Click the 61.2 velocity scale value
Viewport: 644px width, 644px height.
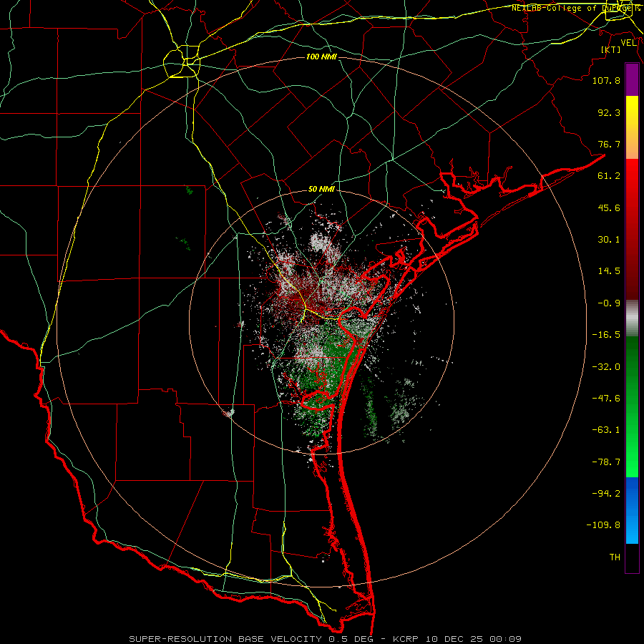609,176
